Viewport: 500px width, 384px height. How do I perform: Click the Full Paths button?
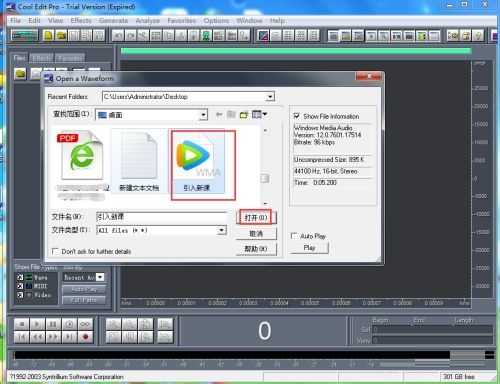click(x=84, y=300)
